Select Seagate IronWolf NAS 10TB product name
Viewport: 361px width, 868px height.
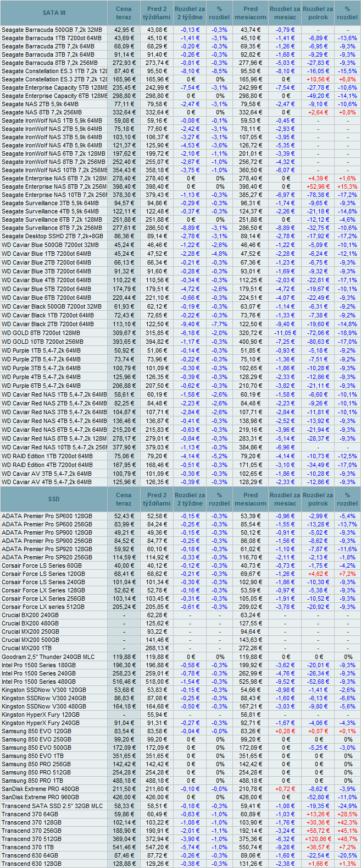[x=54, y=170]
